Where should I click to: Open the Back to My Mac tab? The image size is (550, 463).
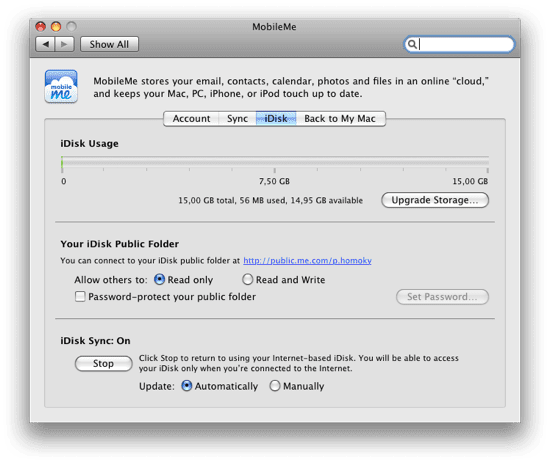point(340,119)
